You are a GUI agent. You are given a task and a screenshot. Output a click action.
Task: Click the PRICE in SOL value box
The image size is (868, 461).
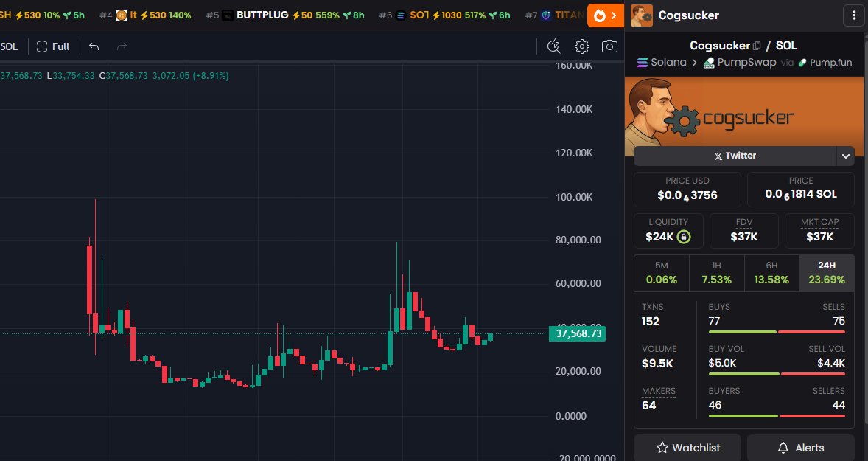[x=801, y=190]
